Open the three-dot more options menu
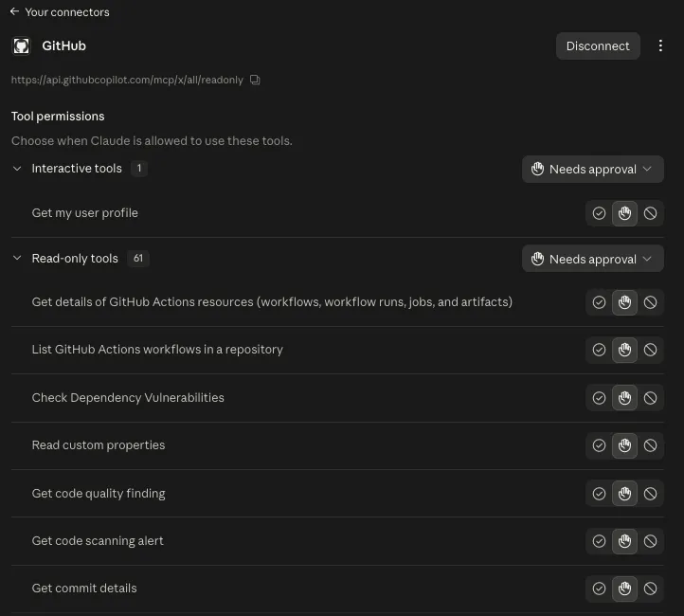Viewport: 684px width, 616px height. coord(660,45)
